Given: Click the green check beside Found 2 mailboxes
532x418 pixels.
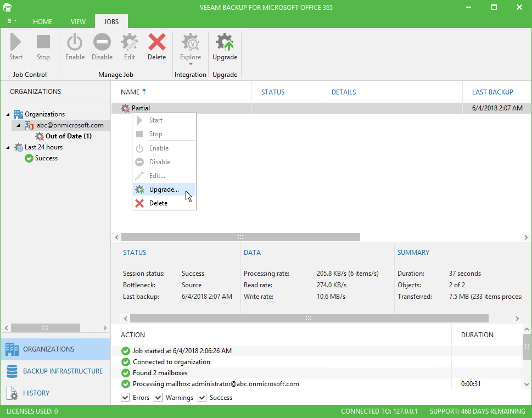Looking at the screenshot, I should coord(126,373).
